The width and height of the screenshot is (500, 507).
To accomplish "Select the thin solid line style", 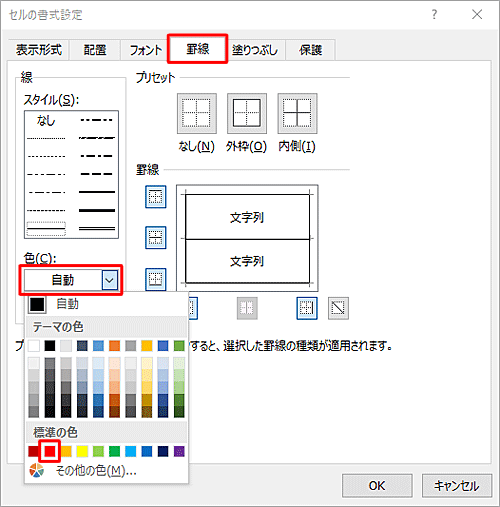I will tap(46, 229).
